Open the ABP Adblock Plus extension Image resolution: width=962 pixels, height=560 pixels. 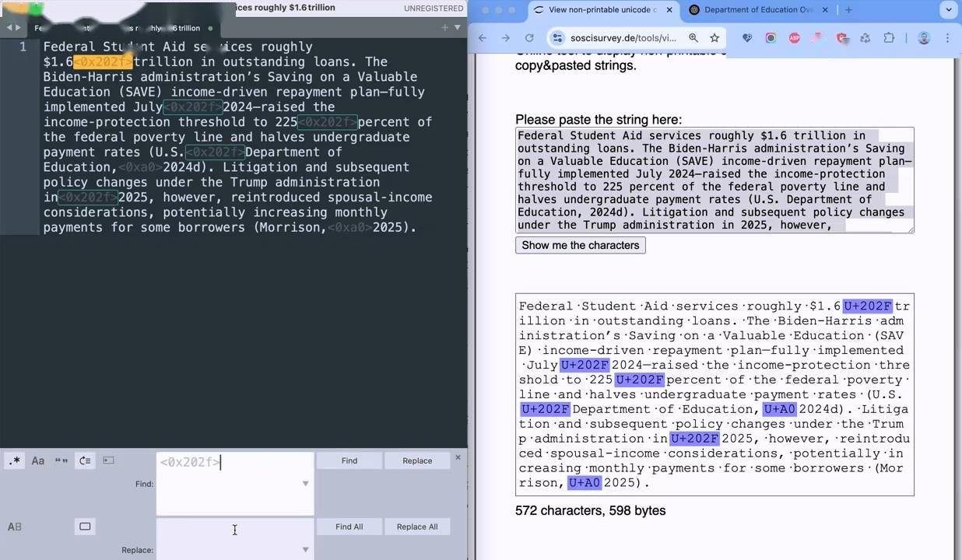point(794,37)
